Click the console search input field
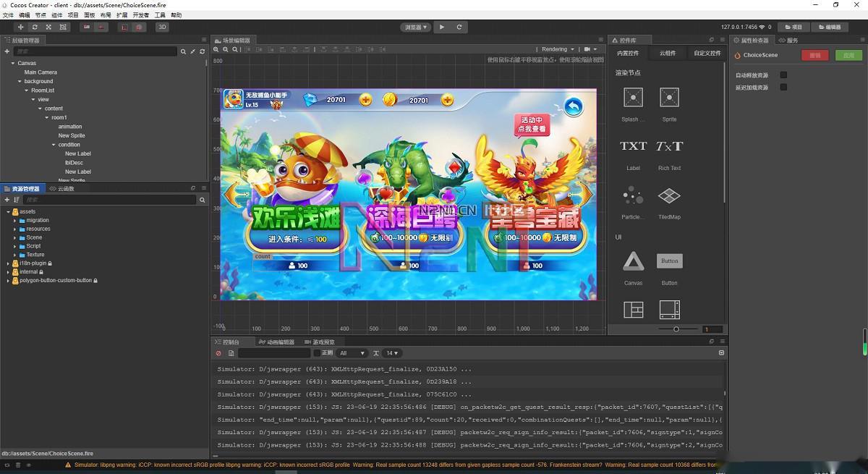Image resolution: width=868 pixels, height=474 pixels. (275, 353)
